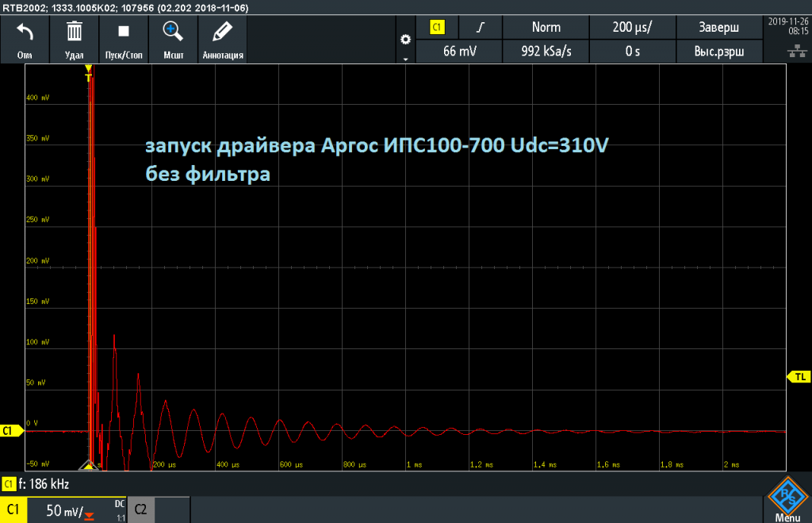Click the DC coupling indicator
812x523 pixels.
(120, 503)
